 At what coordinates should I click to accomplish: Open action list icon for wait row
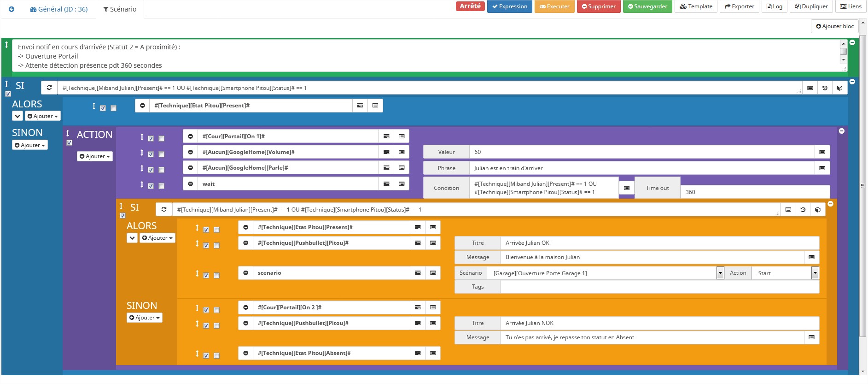click(x=386, y=184)
